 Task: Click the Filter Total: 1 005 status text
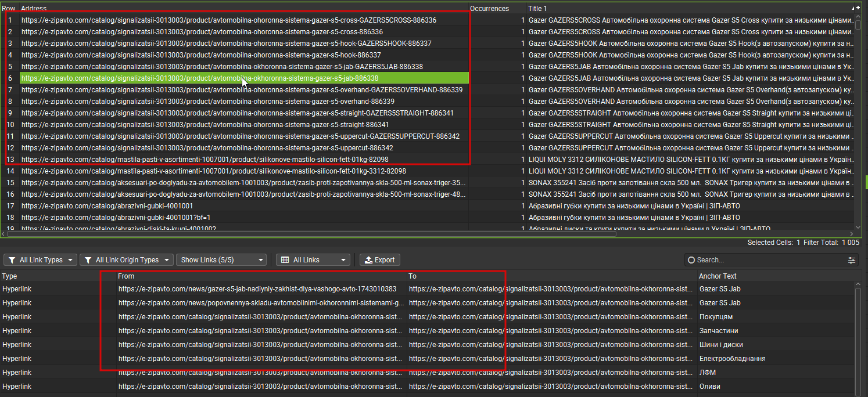coord(831,243)
